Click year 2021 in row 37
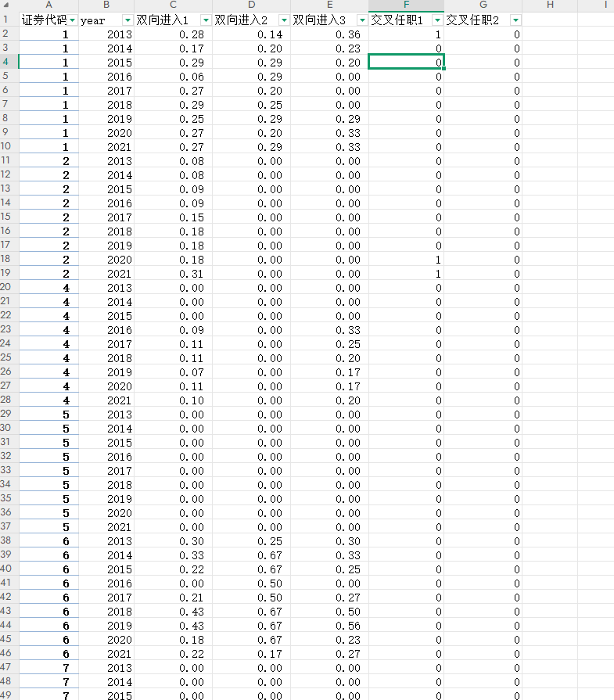The height and width of the screenshot is (700, 614). [x=106, y=527]
